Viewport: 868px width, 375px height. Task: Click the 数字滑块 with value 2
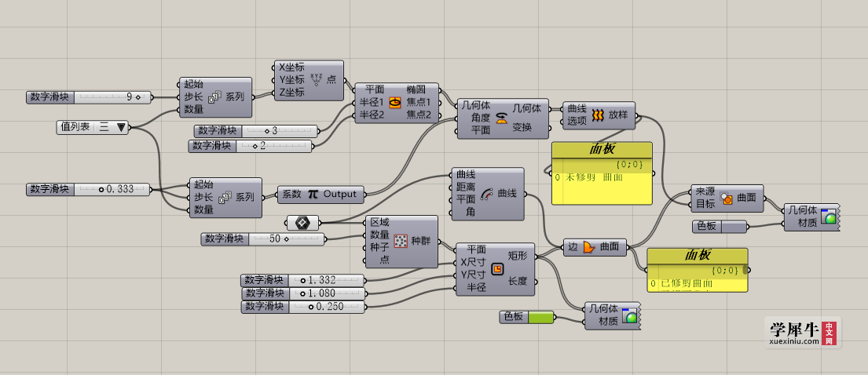[x=251, y=146]
